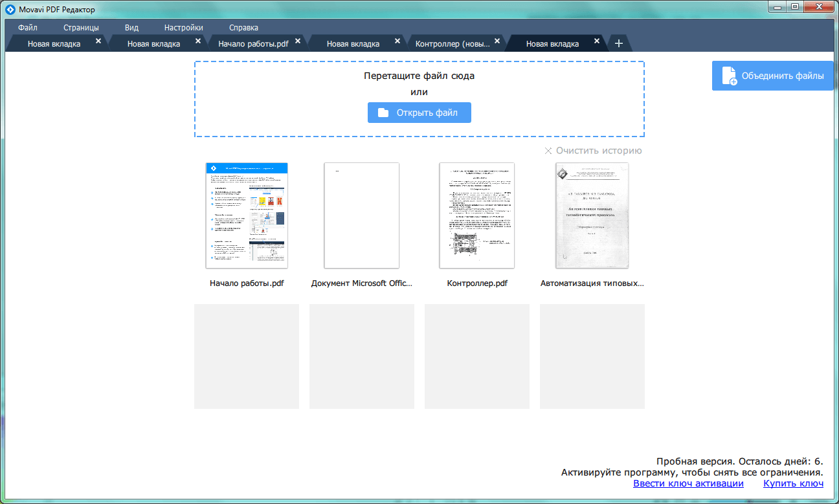
Task: Add a new tab with plus icon
Action: pos(618,43)
